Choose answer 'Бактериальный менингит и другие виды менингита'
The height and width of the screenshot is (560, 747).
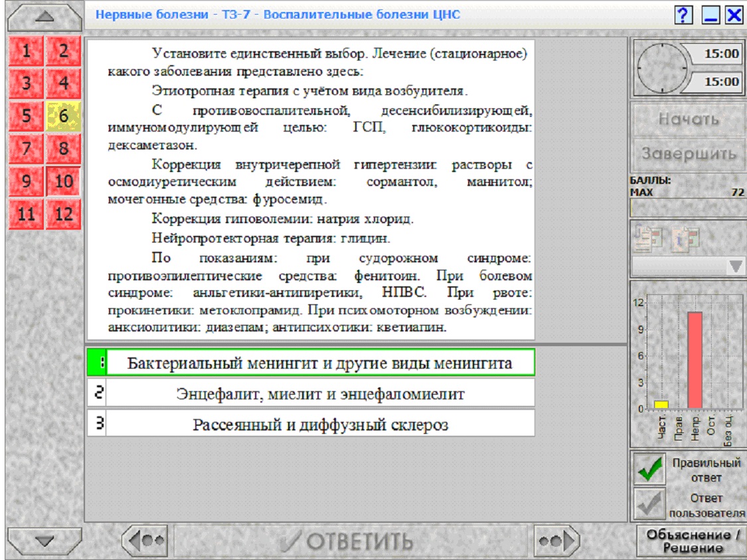[311, 363]
